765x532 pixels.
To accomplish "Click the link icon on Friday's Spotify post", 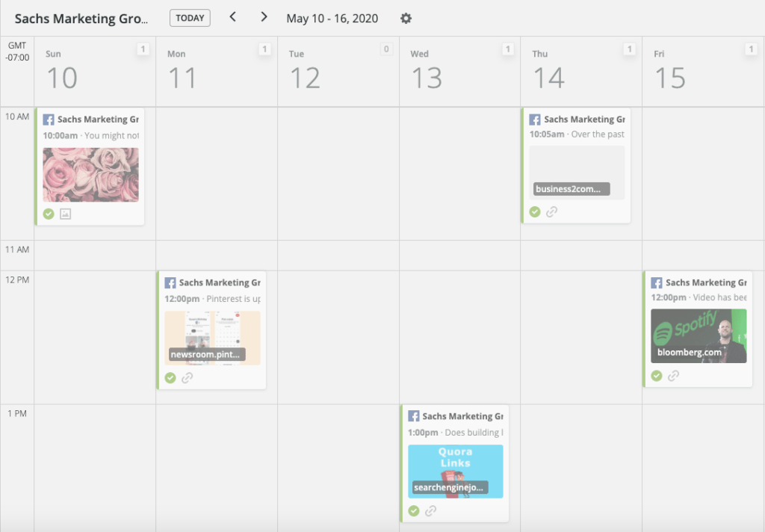I will point(673,376).
